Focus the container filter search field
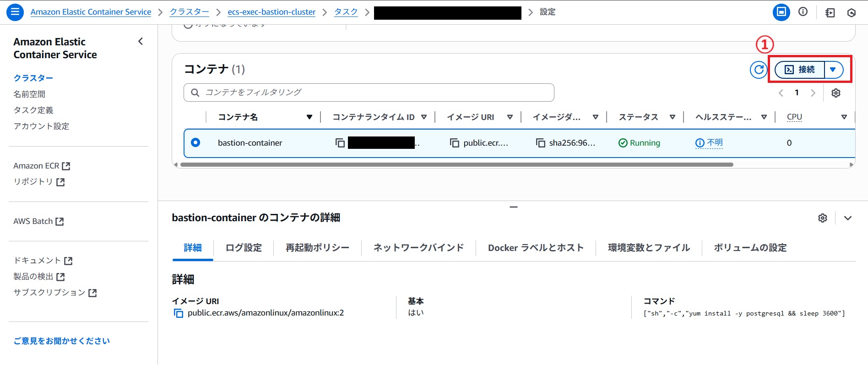This screenshot has width=868, height=365. click(369, 93)
